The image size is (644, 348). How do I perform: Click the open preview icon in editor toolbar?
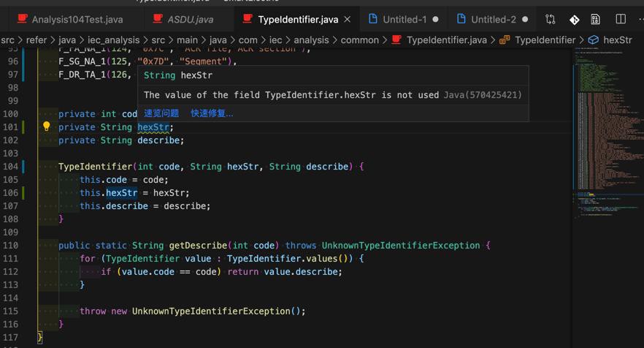pos(595,19)
